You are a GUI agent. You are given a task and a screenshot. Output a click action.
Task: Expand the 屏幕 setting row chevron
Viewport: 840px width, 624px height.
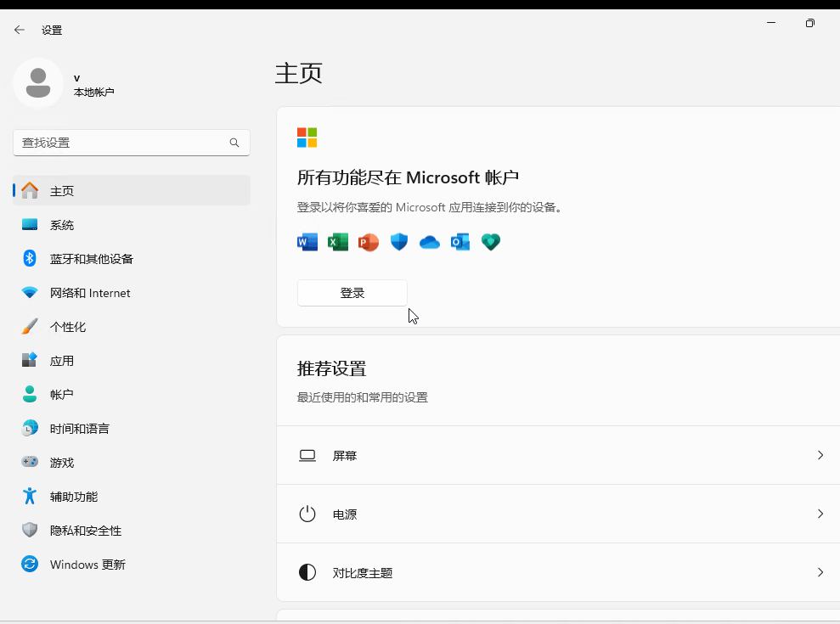pyautogui.click(x=820, y=455)
